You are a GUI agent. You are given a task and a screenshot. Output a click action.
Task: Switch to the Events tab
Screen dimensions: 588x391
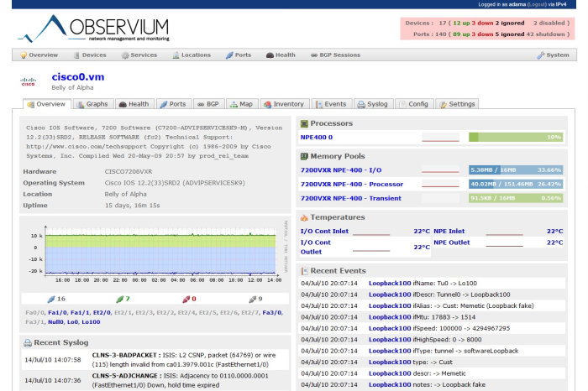331,104
